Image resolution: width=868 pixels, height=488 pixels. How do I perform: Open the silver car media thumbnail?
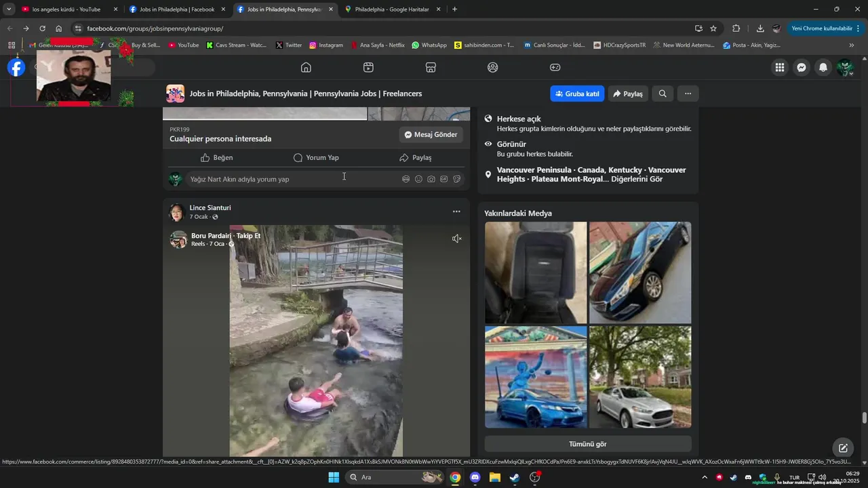[x=640, y=377]
